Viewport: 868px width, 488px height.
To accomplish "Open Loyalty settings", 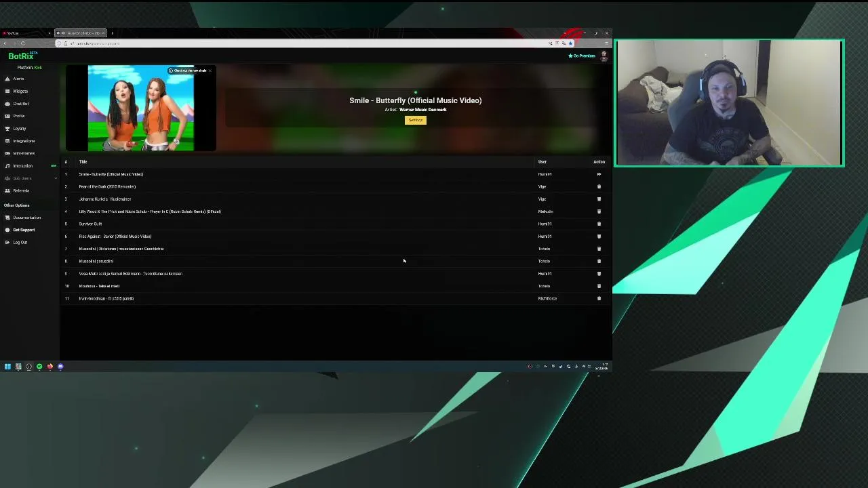I will (x=20, y=129).
